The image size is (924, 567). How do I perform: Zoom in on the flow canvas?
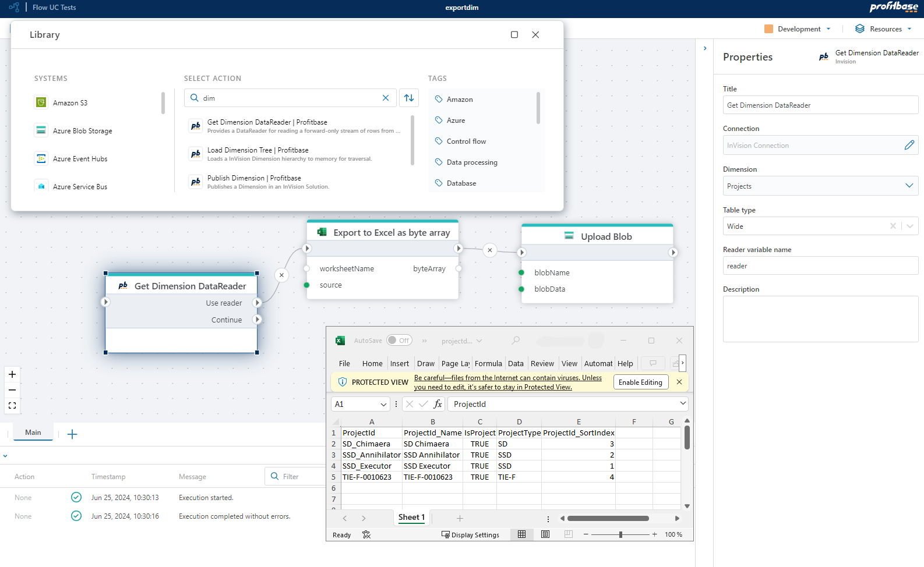(x=12, y=374)
